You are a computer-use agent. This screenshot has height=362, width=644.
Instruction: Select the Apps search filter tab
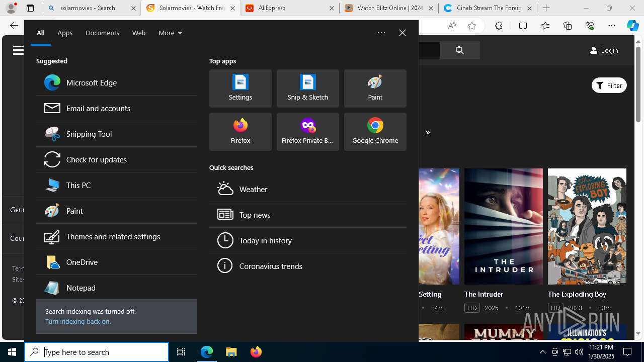[65, 33]
